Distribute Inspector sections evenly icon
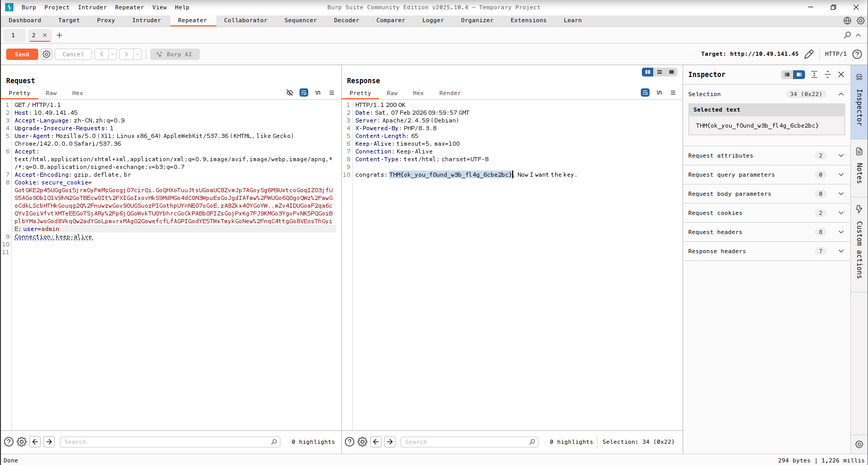This screenshot has width=868, height=465. pos(814,74)
